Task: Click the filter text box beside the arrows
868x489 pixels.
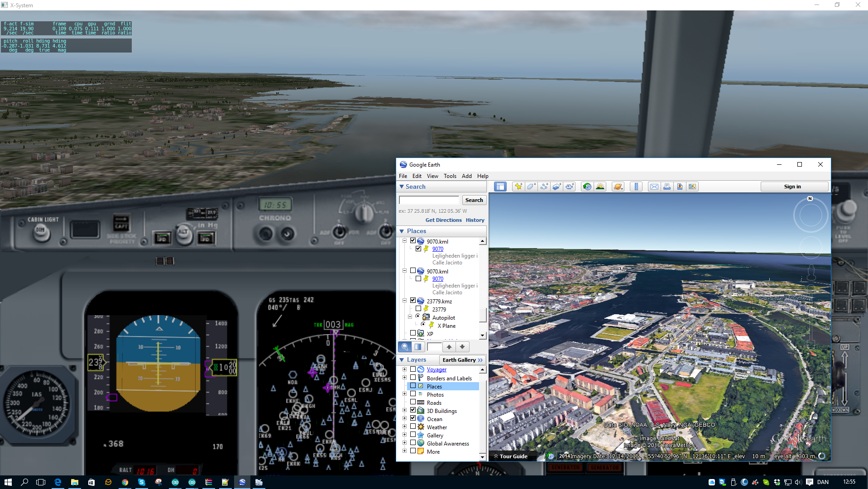Action: [x=434, y=347]
